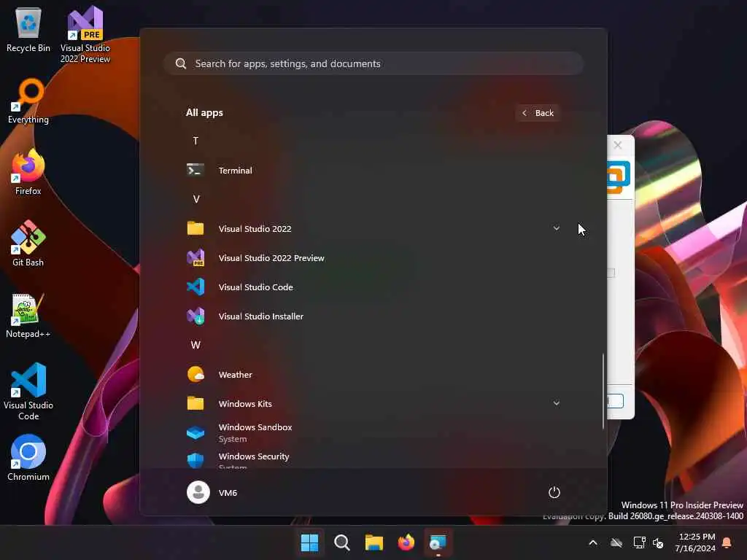Launch Windows Sandbox from app list

click(x=373, y=432)
